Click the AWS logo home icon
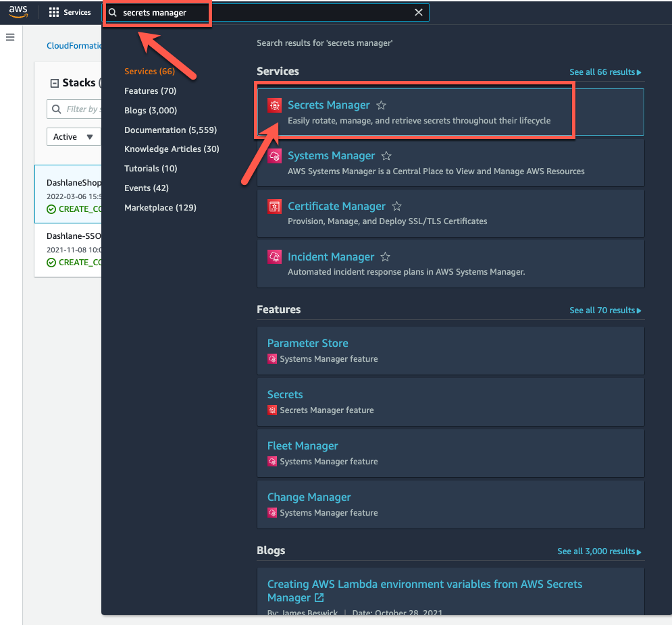 point(18,12)
